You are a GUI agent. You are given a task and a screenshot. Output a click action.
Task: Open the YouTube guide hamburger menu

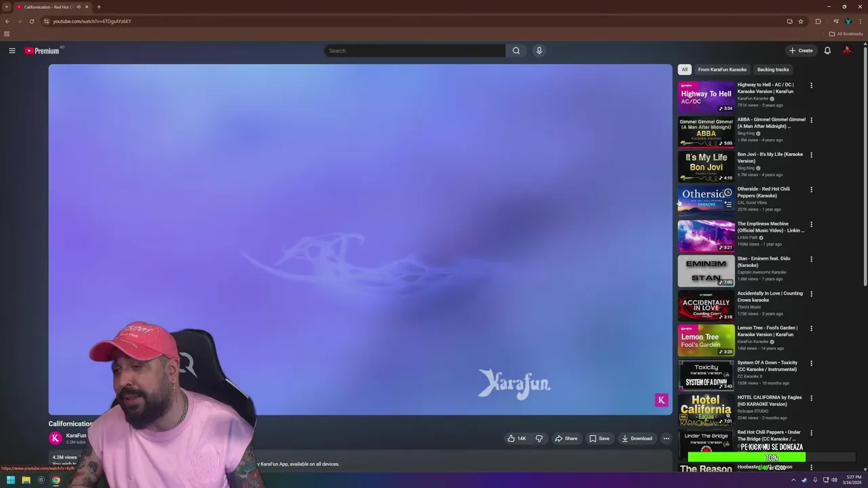[12, 51]
